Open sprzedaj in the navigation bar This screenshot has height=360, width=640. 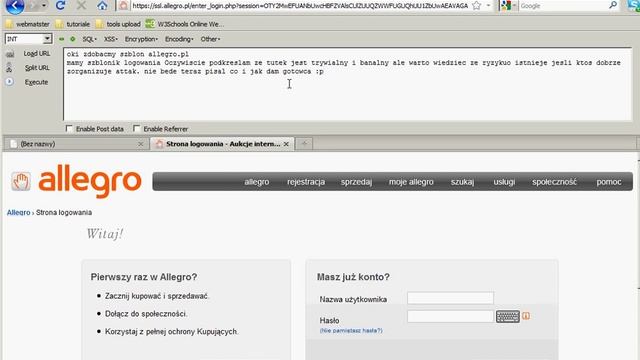[356, 182]
